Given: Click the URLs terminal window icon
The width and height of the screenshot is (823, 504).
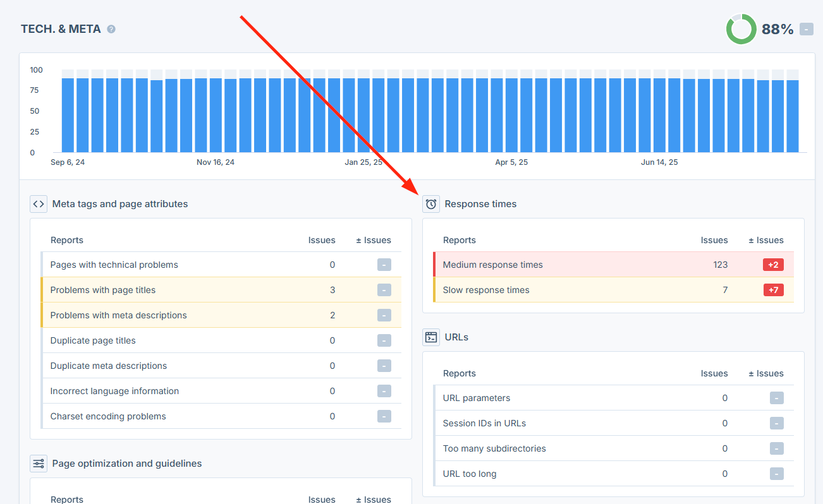Looking at the screenshot, I should click(x=431, y=337).
